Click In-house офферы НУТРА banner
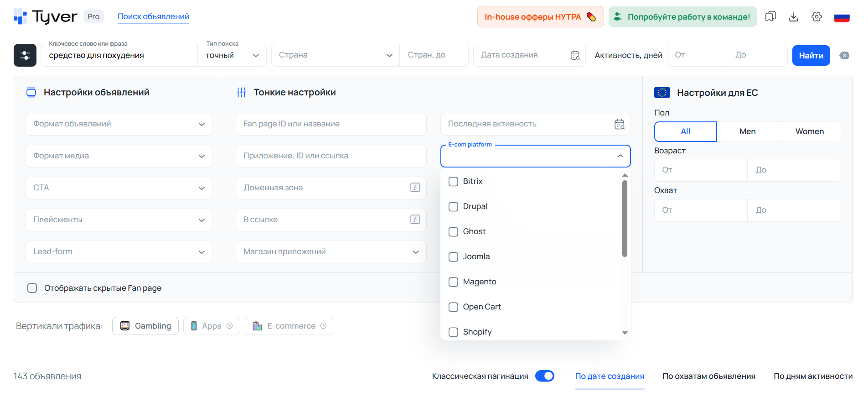Image resolution: width=868 pixels, height=393 pixels. [x=540, y=17]
